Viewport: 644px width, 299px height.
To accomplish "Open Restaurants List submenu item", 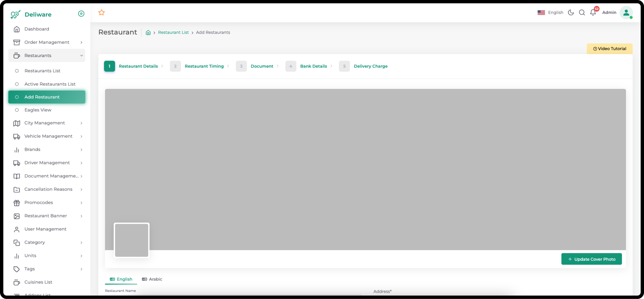I will pos(47,71).
